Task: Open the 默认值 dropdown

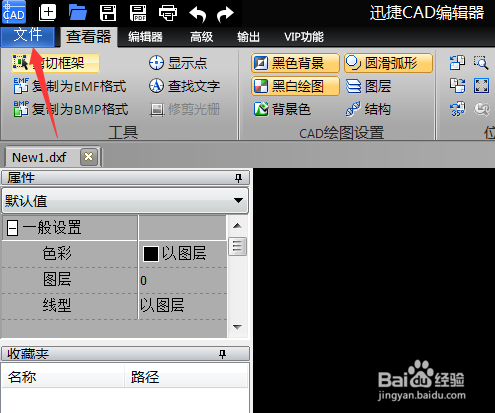Action: coord(125,201)
